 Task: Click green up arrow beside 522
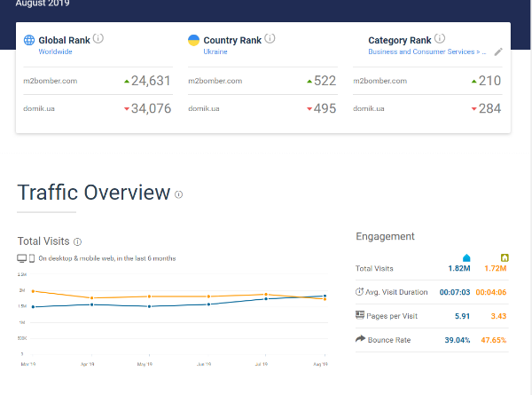click(x=309, y=81)
